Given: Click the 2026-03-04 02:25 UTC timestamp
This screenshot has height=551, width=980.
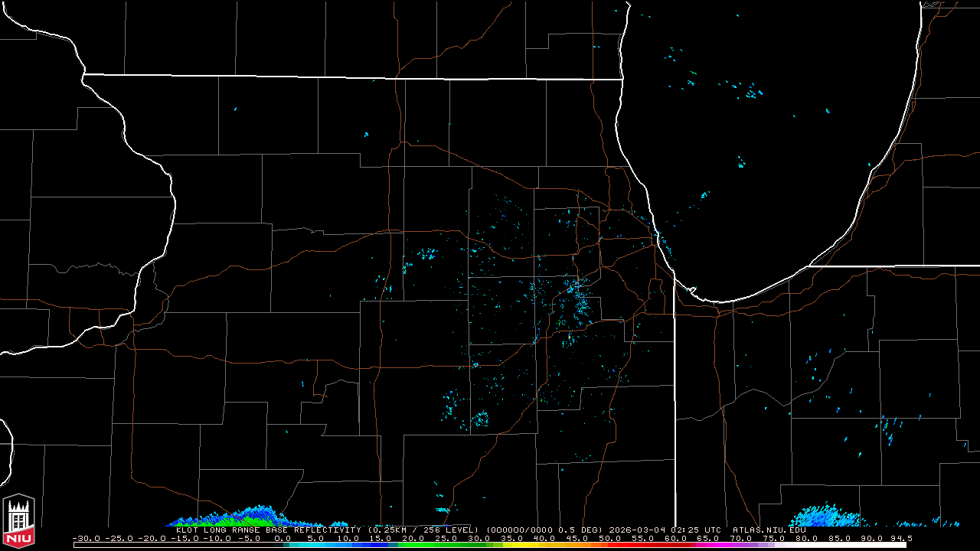Looking at the screenshot, I should (665, 530).
